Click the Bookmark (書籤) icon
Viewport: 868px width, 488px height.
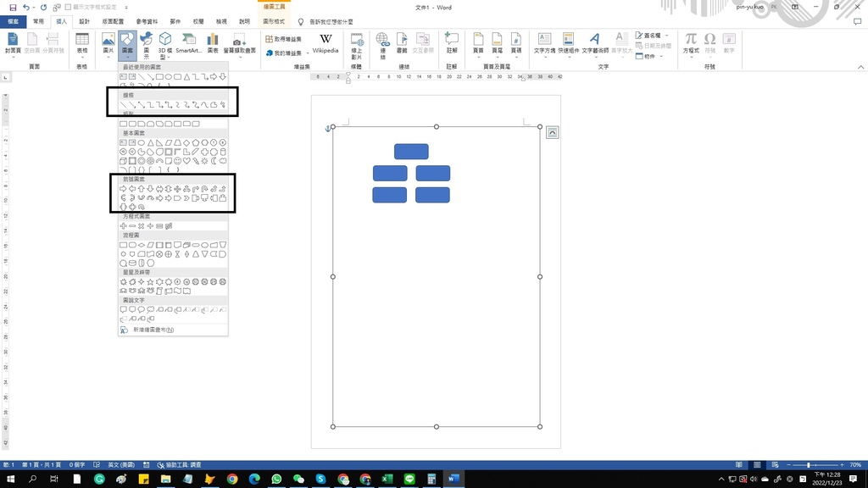point(402,42)
